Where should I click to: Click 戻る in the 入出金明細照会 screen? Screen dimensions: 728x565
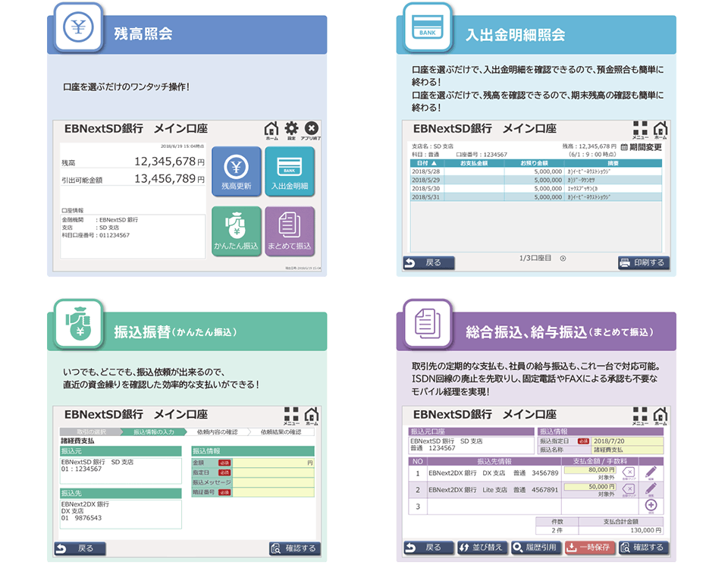point(428,262)
